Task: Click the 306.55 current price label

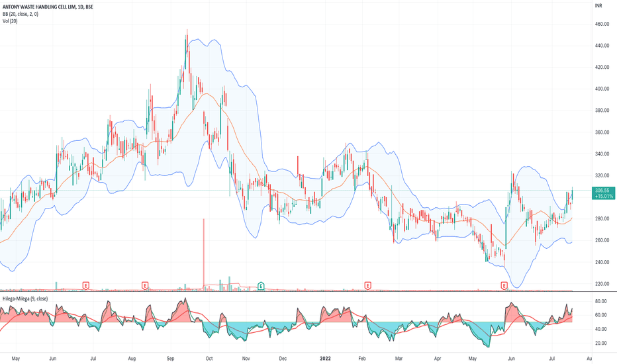Action: (602, 191)
